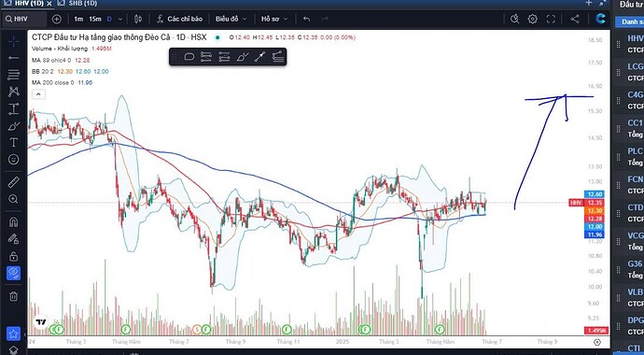Open the Biểu đồ dropdown
The height and width of the screenshot is (355, 644).
pyautogui.click(x=231, y=19)
